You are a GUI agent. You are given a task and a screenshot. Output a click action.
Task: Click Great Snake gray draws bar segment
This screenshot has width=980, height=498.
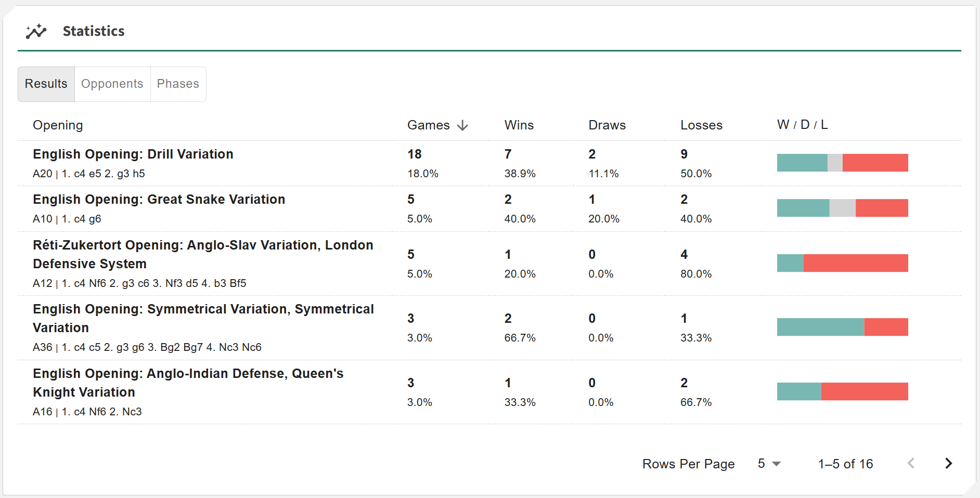[x=842, y=208]
